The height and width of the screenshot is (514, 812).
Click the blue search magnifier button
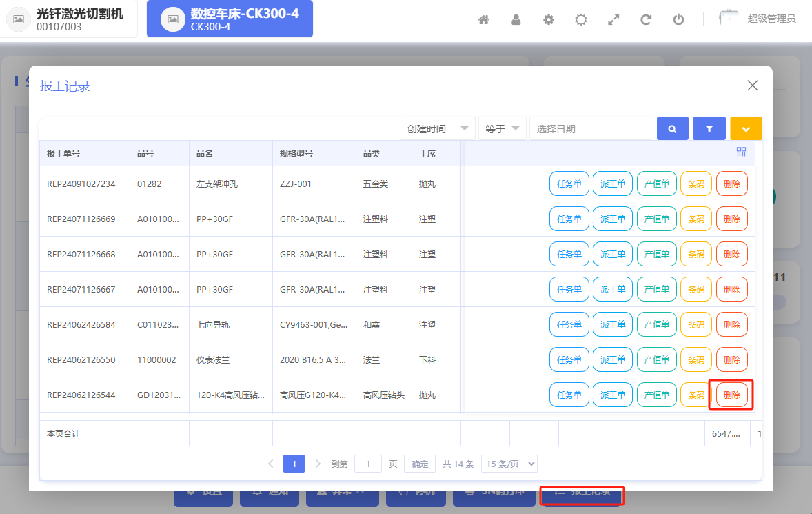tap(672, 128)
